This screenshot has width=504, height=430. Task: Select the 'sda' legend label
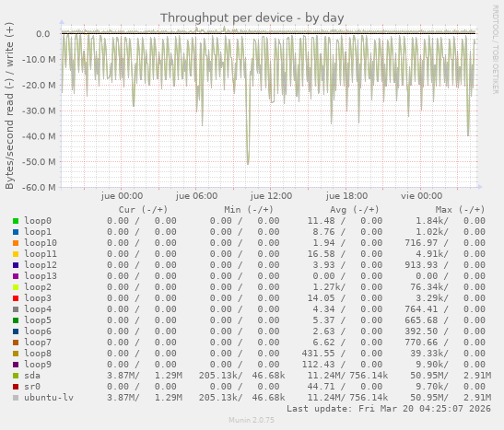(x=32, y=376)
